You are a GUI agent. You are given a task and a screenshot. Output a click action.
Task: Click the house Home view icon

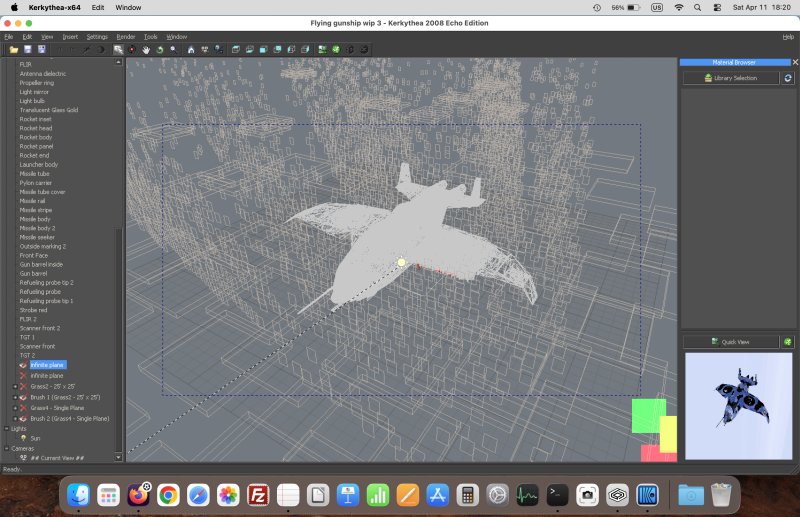pyautogui.click(x=190, y=49)
